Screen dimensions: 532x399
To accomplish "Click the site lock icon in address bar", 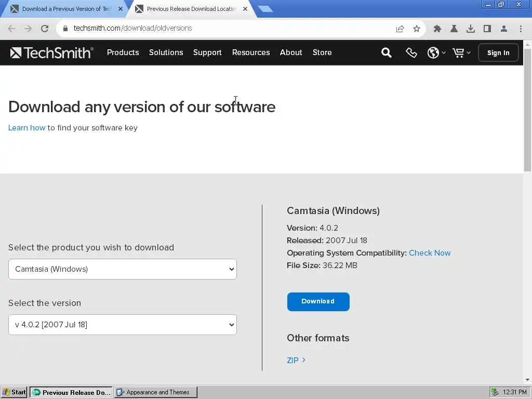I will 65,29.
